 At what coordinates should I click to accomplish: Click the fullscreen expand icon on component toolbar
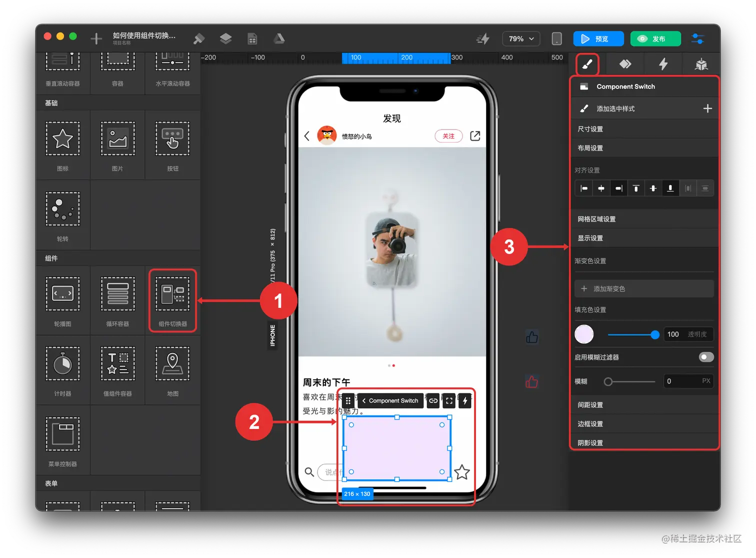point(449,400)
